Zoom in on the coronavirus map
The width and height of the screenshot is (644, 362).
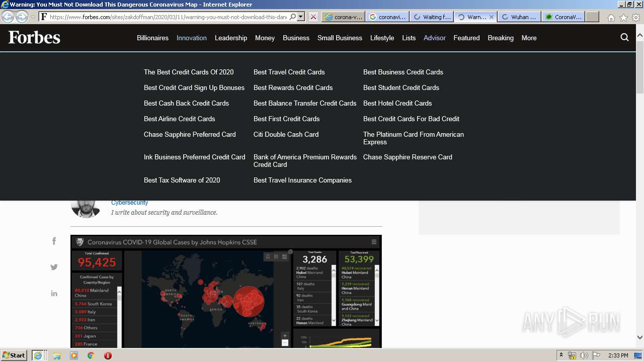coord(285,335)
